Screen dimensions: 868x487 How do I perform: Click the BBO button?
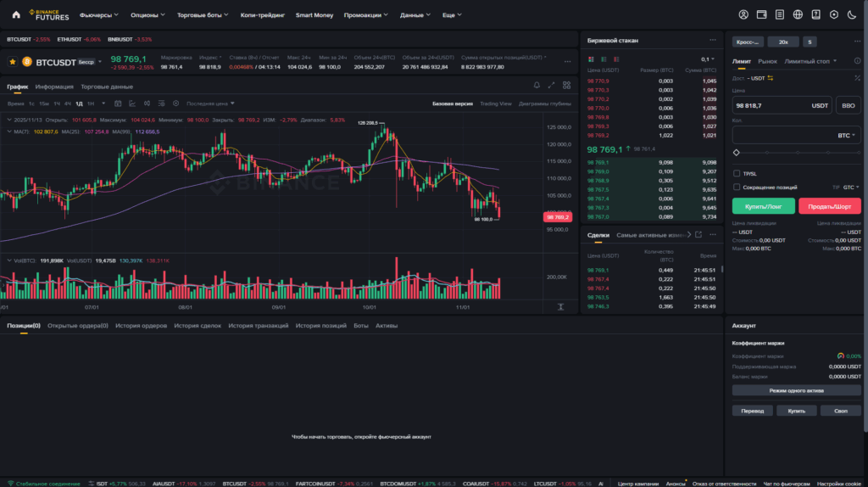[x=848, y=105]
